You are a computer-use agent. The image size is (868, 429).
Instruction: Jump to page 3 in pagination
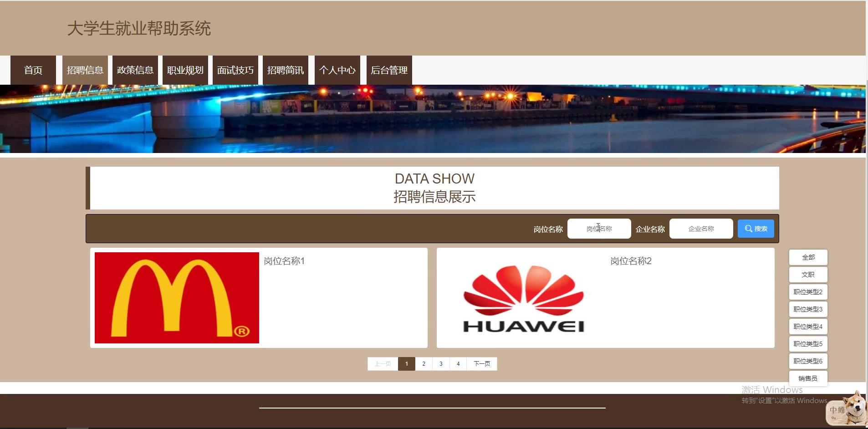click(441, 364)
